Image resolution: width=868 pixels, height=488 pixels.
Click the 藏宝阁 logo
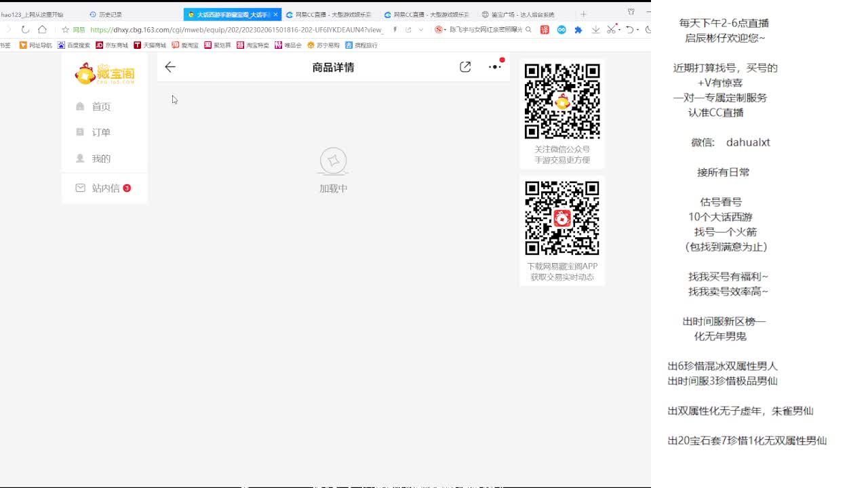[x=104, y=73]
